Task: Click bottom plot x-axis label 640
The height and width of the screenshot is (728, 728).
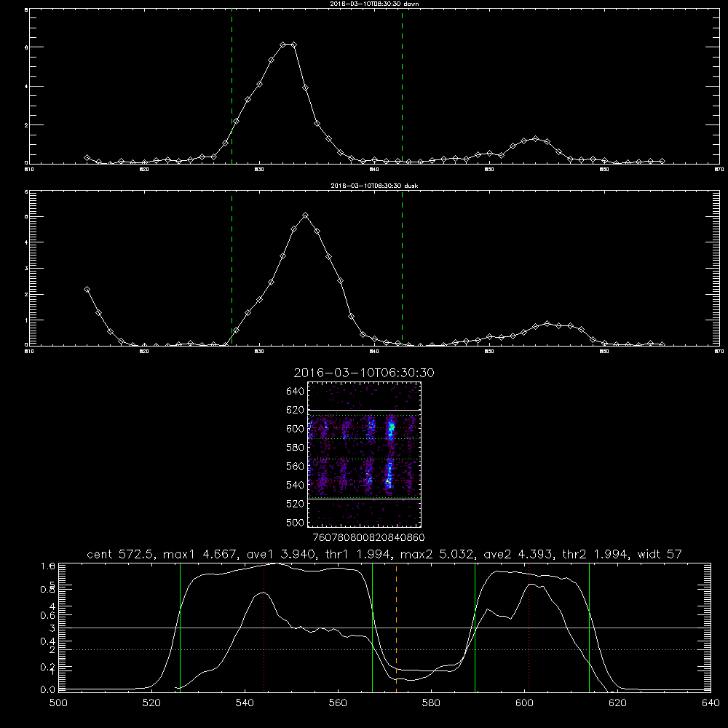Action: pos(711,703)
